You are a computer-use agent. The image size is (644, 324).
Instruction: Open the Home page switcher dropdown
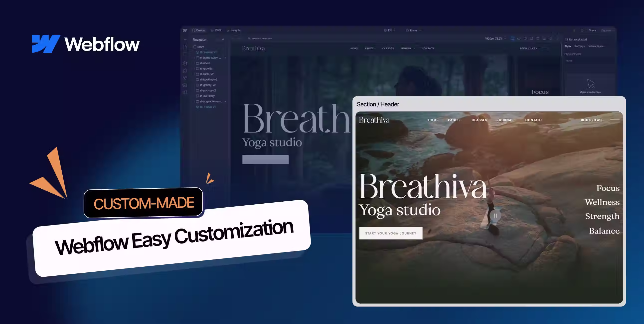point(414,30)
